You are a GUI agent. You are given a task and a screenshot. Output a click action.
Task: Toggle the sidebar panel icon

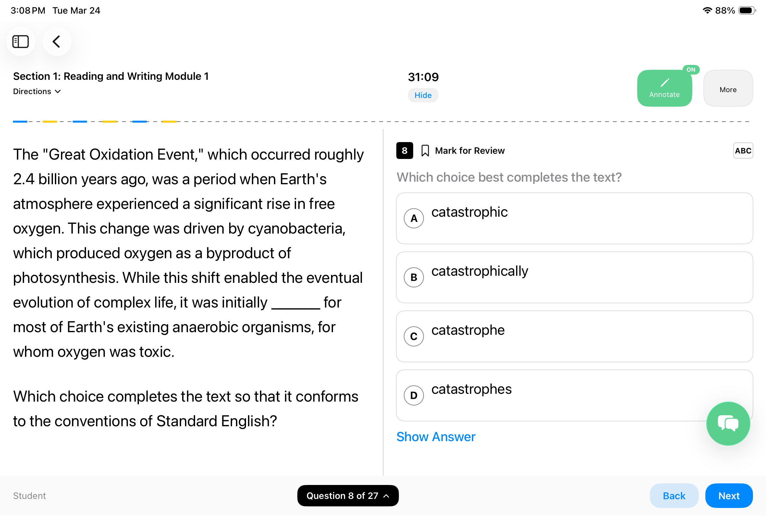pyautogui.click(x=20, y=42)
